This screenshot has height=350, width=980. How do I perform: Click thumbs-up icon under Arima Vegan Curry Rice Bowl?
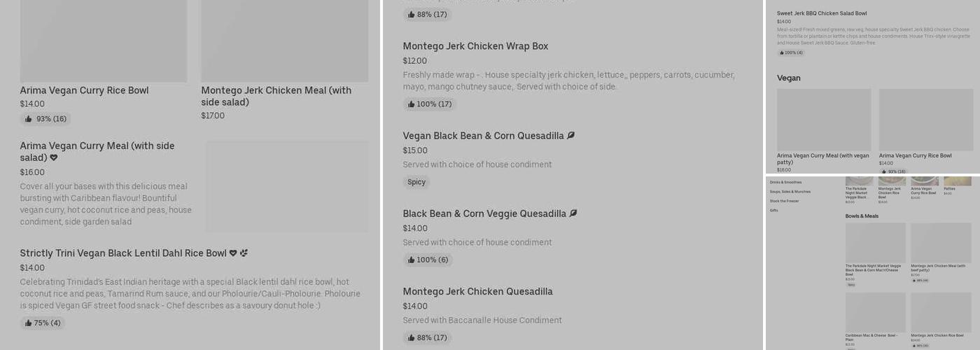pyautogui.click(x=29, y=119)
